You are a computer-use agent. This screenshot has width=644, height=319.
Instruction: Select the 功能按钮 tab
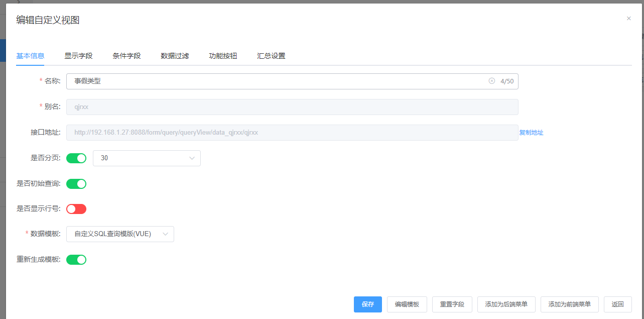[x=223, y=56]
